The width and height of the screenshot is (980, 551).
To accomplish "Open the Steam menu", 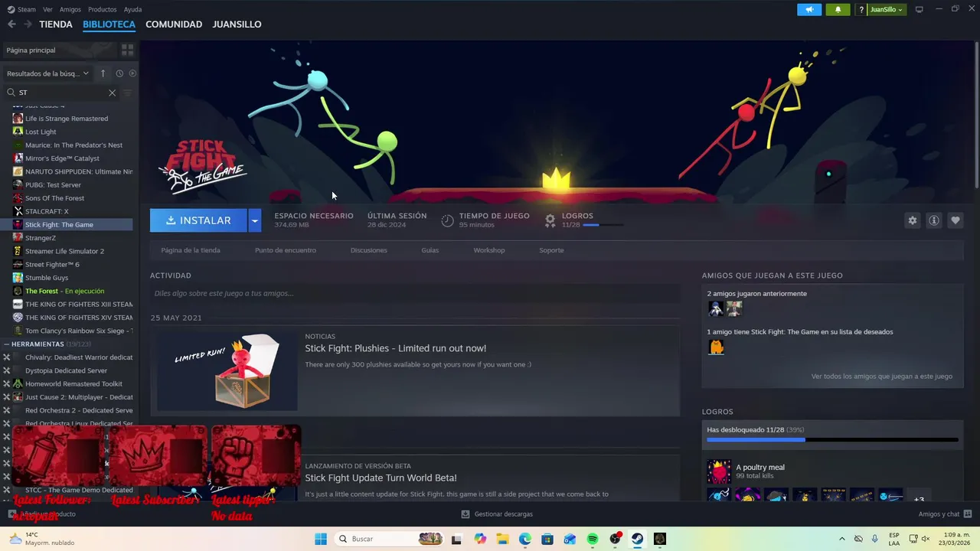I will point(22,9).
